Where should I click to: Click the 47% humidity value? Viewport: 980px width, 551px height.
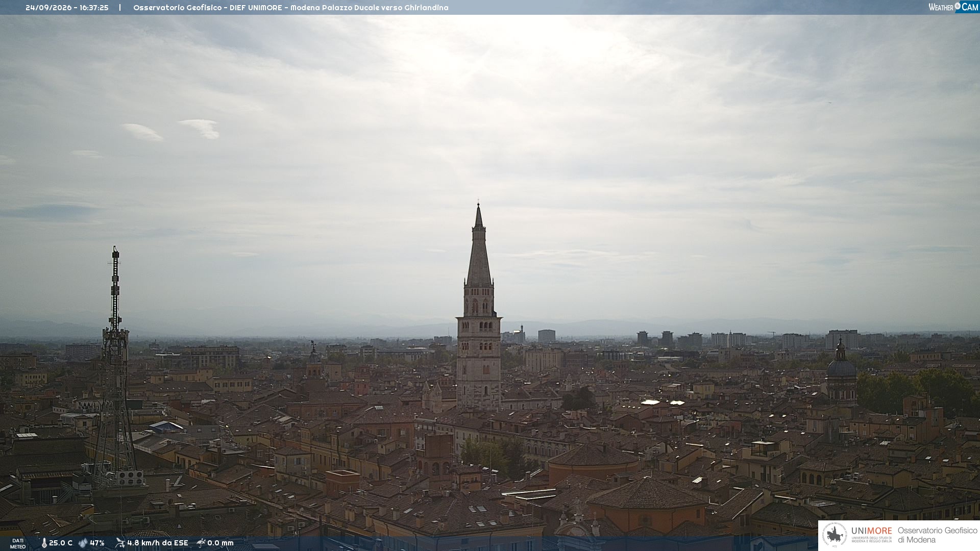(x=97, y=543)
